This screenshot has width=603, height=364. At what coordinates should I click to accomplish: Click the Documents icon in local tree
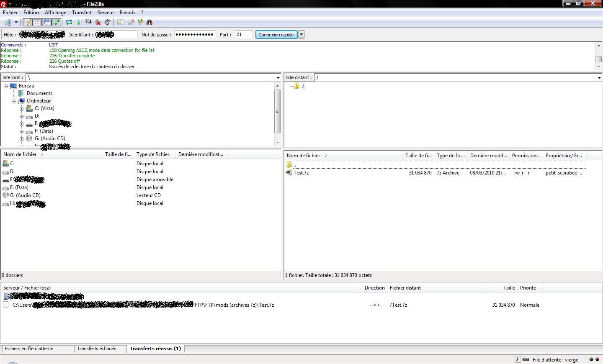click(x=21, y=93)
